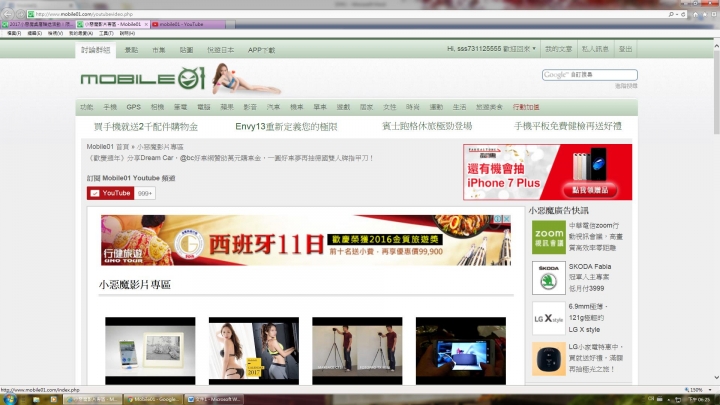720x405 pixels.
Task: Refresh the page with the reload icon
Action: [x=683, y=14]
